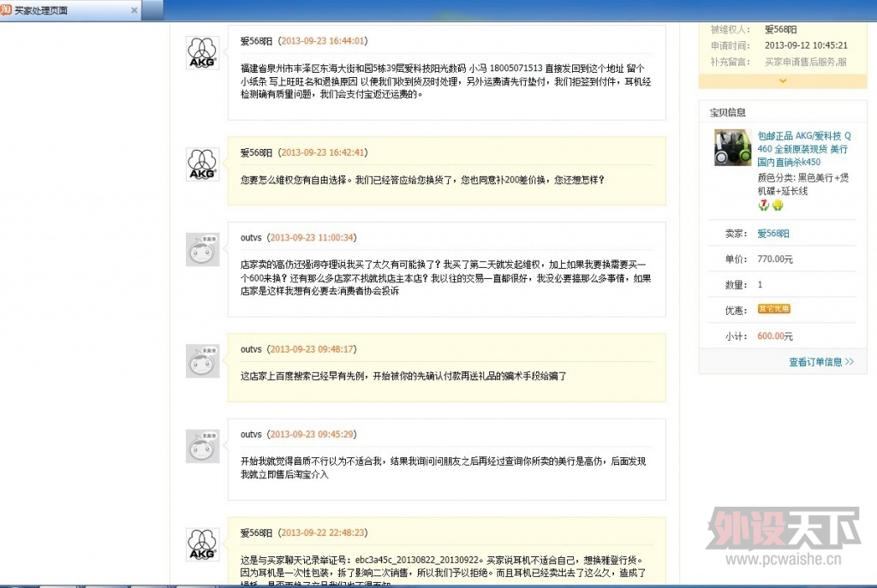Click the red 7-day return service icon
The height and width of the screenshot is (588, 877).
coord(763,205)
